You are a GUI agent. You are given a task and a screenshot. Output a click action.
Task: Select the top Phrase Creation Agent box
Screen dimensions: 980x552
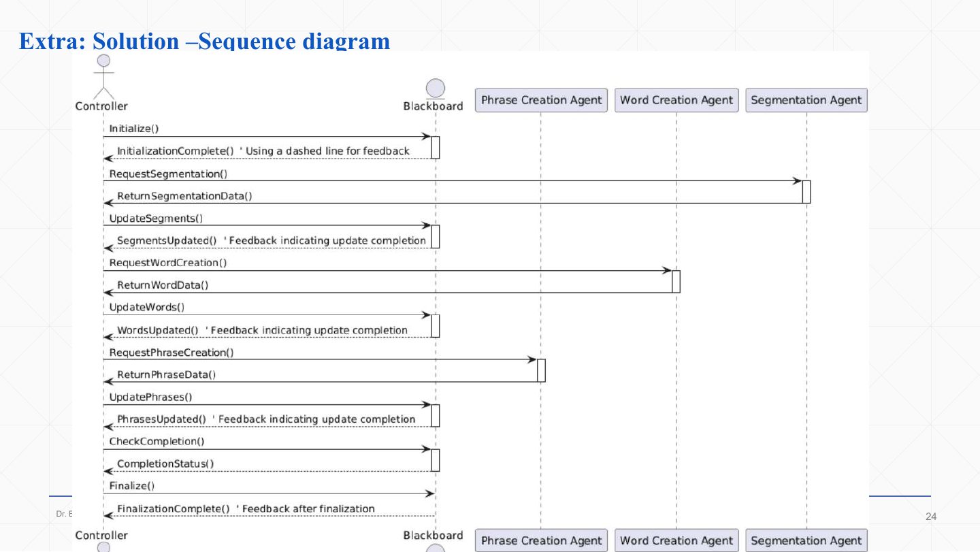[541, 100]
